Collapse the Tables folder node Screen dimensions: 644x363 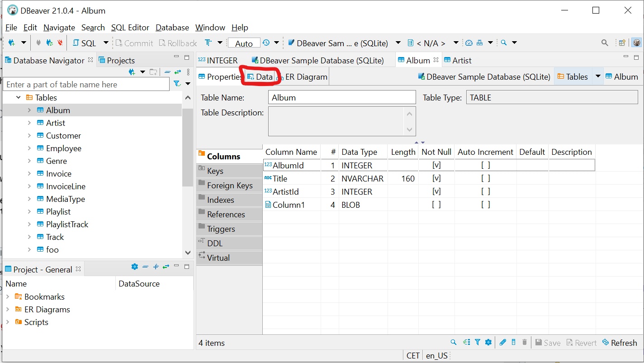point(19,97)
